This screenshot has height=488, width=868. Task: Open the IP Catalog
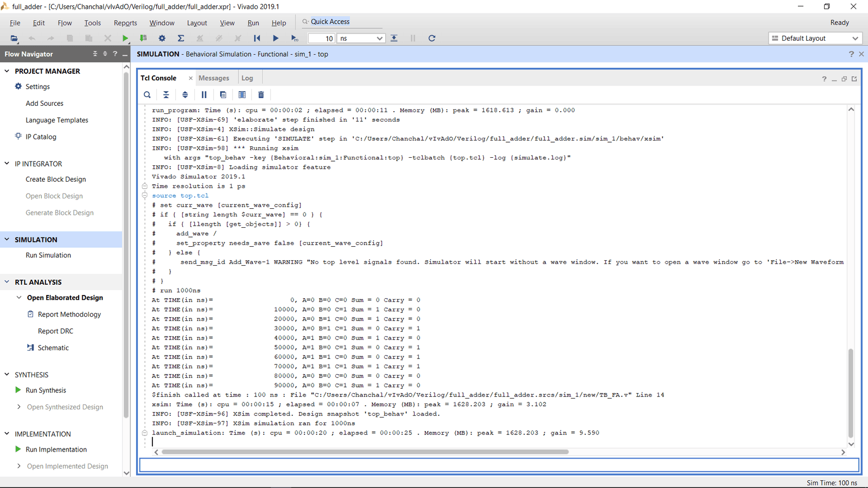pos(40,137)
